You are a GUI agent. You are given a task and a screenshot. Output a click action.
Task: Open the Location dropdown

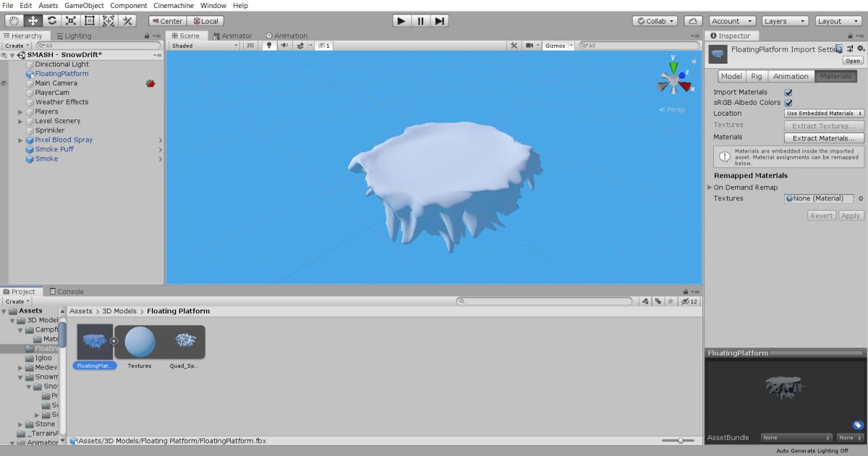coord(825,113)
